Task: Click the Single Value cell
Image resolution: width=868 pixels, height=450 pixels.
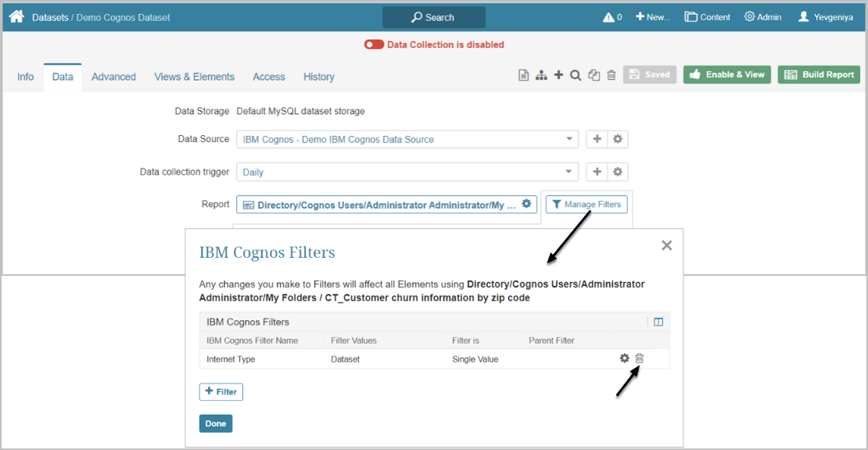Action: pyautogui.click(x=475, y=359)
